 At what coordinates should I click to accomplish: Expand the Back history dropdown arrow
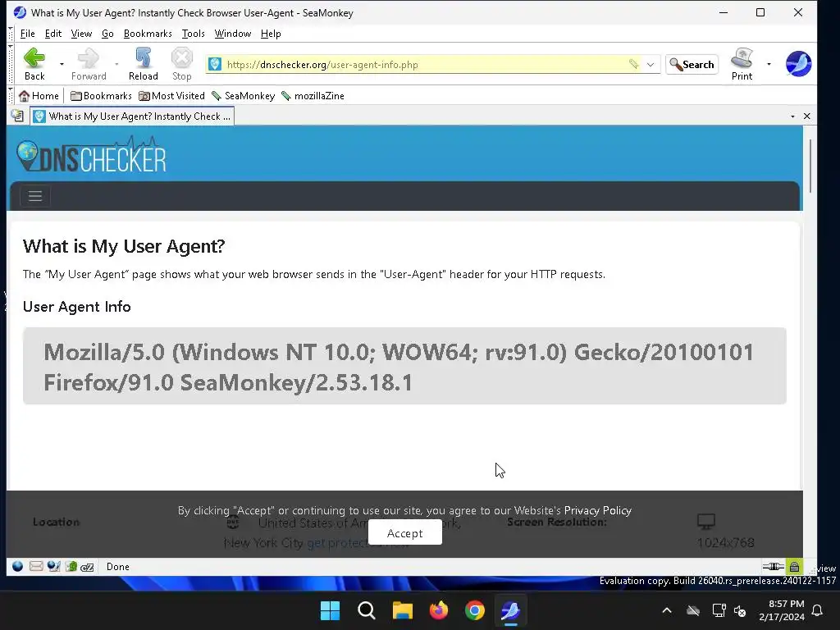click(62, 64)
